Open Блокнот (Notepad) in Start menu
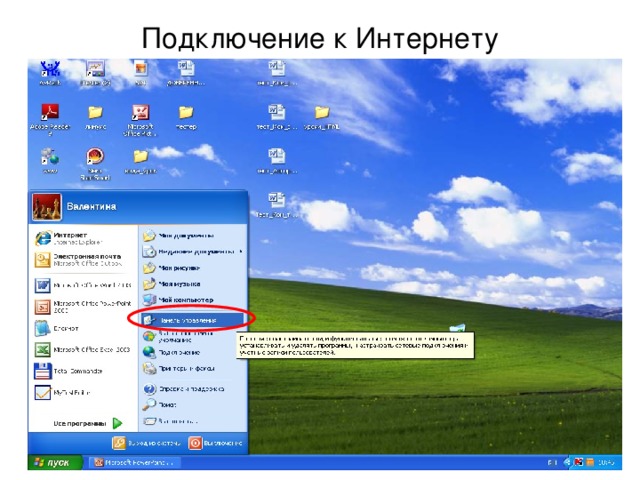The width and height of the screenshot is (640, 480). click(57, 328)
